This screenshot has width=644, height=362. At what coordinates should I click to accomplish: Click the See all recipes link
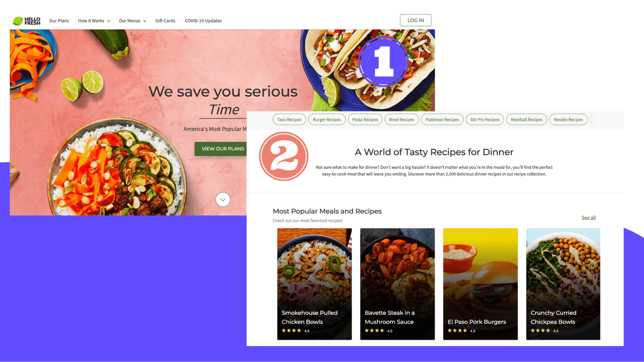pyautogui.click(x=589, y=218)
